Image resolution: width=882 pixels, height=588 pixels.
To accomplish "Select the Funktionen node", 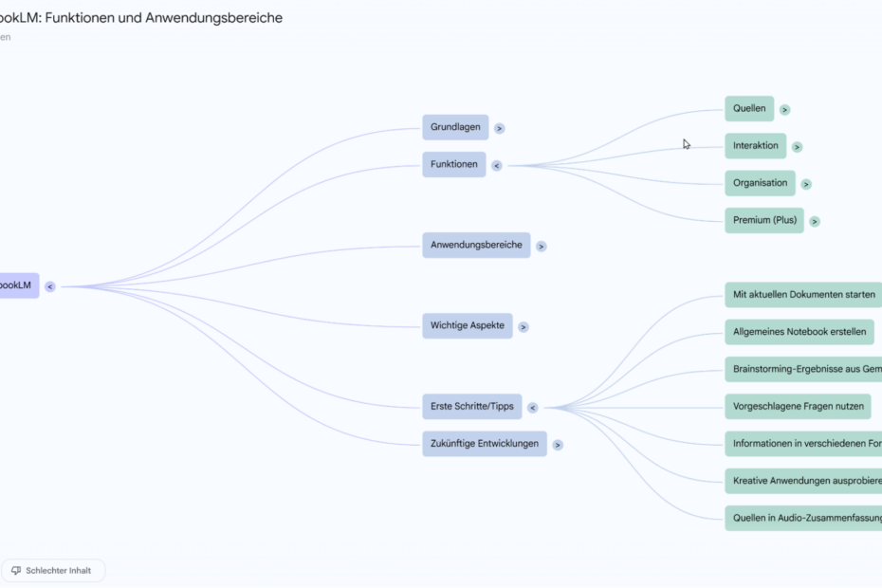I will (454, 164).
